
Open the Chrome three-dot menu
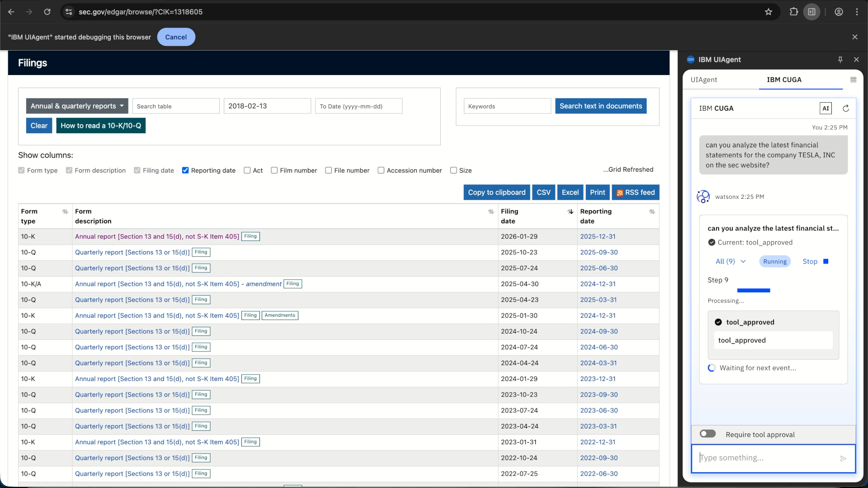pyautogui.click(x=857, y=12)
